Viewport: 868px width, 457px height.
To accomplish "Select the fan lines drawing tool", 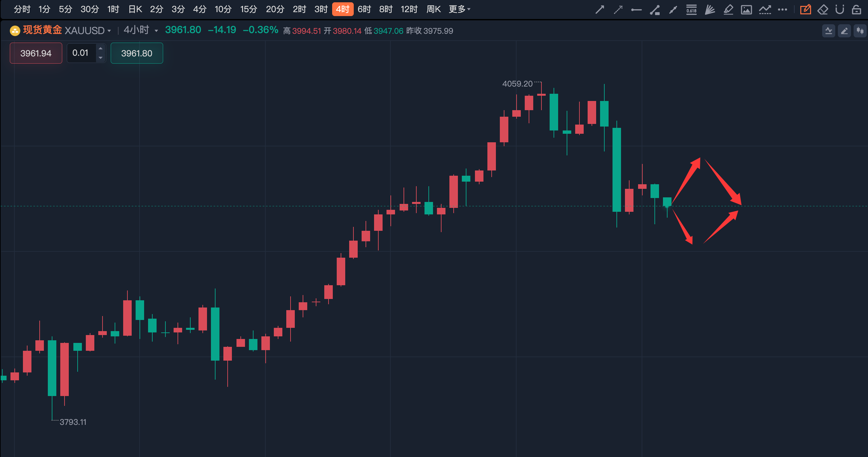I will point(709,10).
